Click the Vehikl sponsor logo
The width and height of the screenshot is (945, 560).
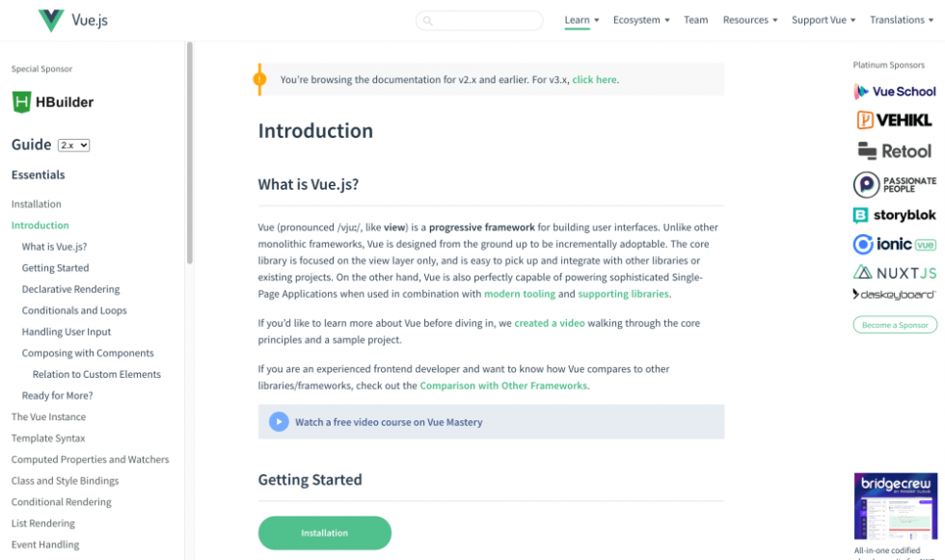pos(895,120)
